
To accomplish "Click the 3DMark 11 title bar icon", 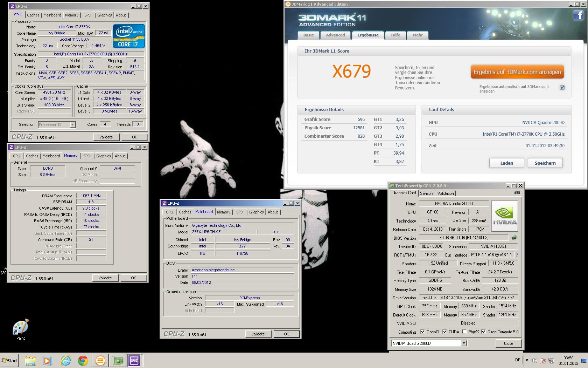I will [288, 4].
